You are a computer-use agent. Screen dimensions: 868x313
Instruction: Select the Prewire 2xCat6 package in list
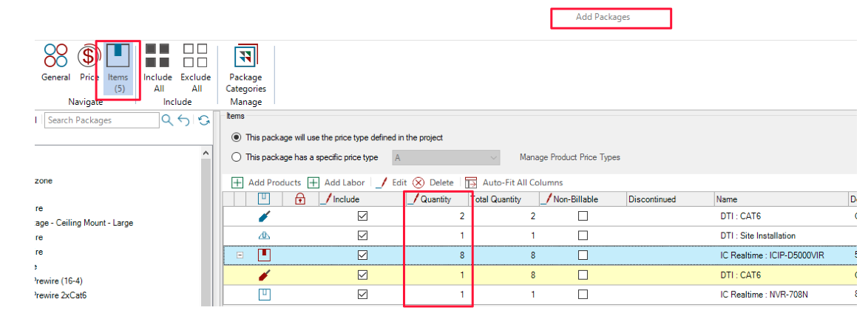(x=61, y=295)
